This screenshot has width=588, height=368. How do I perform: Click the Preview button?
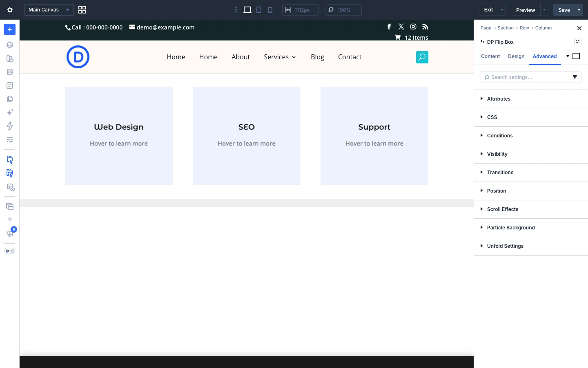[526, 10]
